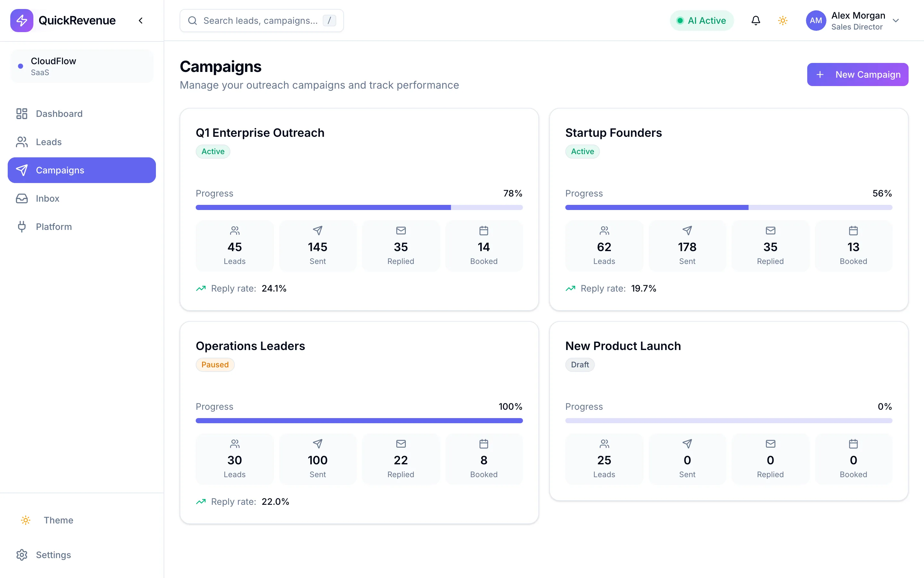Click the Booked calendar icon in Startup Founders
924x578 pixels.
click(853, 231)
